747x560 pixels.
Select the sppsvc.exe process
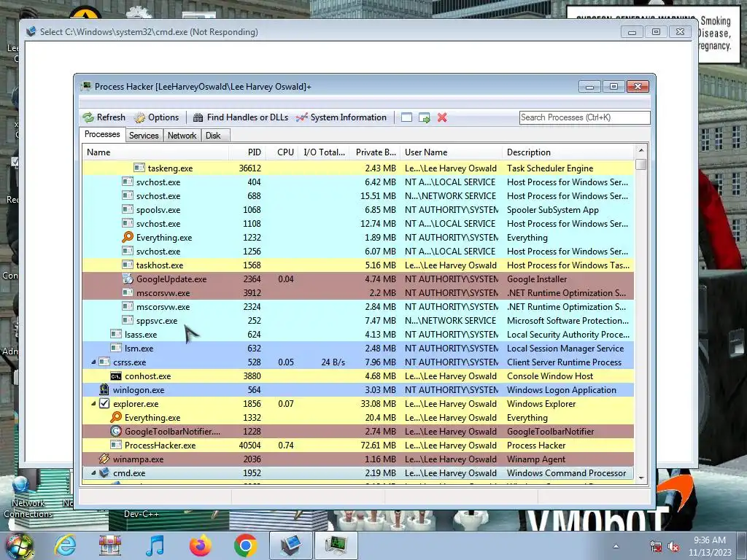click(357, 321)
